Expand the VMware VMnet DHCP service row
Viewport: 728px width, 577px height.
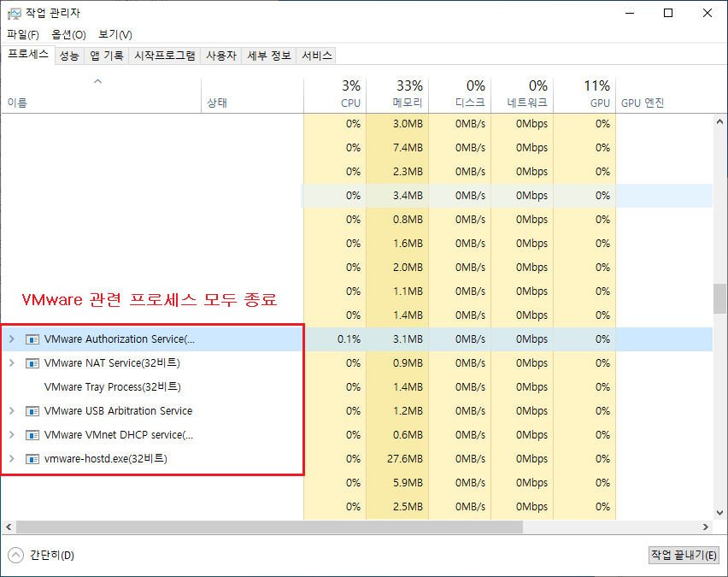(x=12, y=435)
